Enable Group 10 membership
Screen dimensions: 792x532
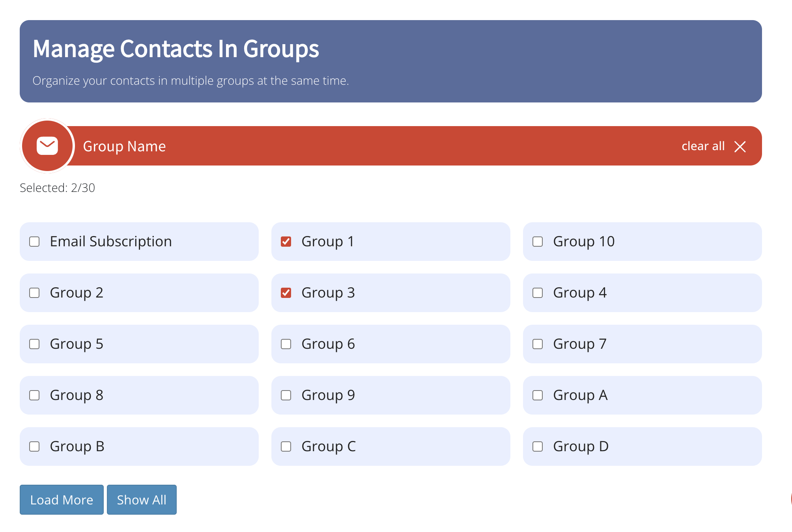tap(538, 241)
